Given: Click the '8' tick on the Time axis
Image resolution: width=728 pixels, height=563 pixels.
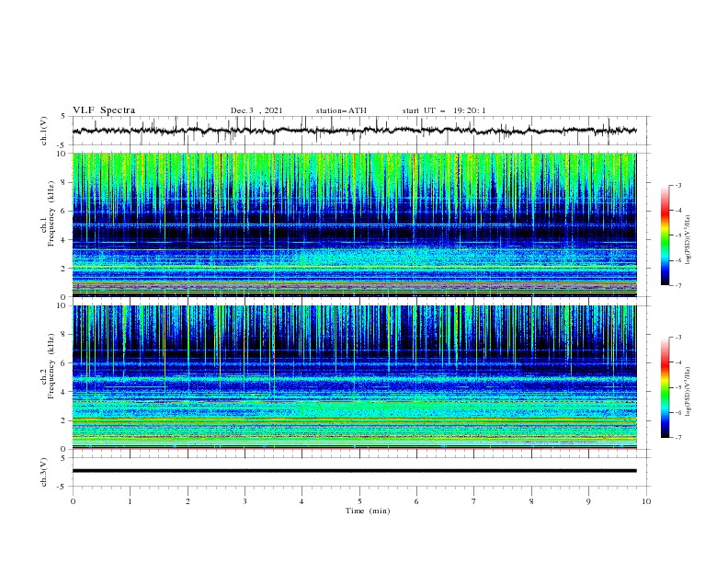Looking at the screenshot, I should (x=531, y=502).
